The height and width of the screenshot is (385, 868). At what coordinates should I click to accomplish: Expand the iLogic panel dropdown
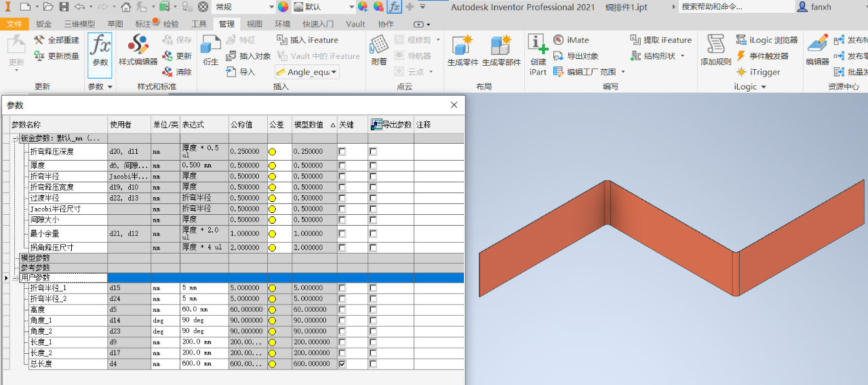point(764,87)
